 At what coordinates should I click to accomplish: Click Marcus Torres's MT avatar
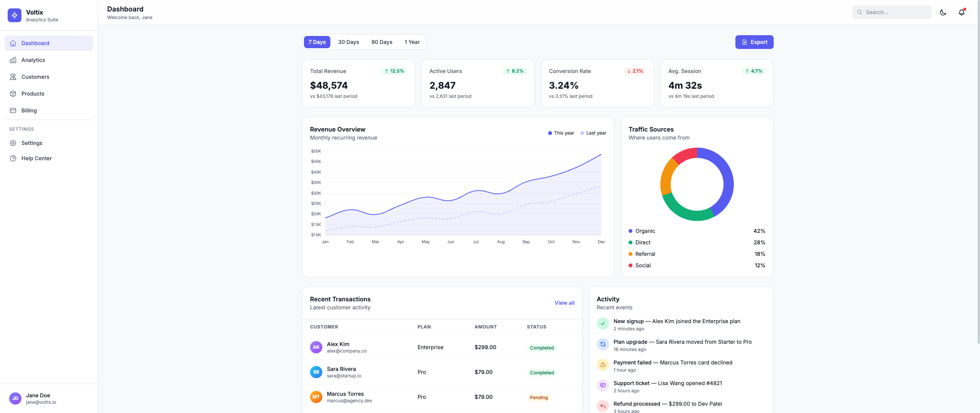tap(316, 397)
